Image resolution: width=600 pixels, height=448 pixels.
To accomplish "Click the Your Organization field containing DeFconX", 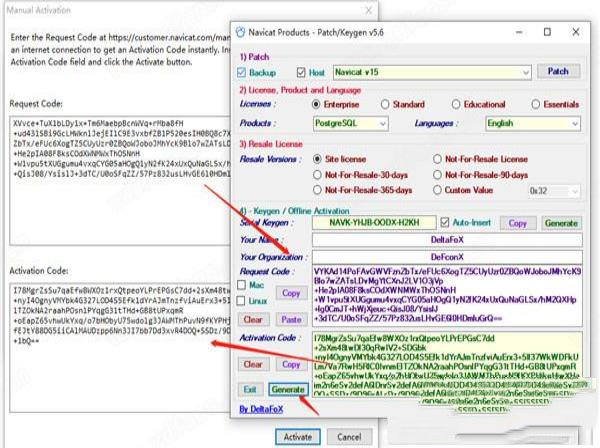I will tap(447, 257).
